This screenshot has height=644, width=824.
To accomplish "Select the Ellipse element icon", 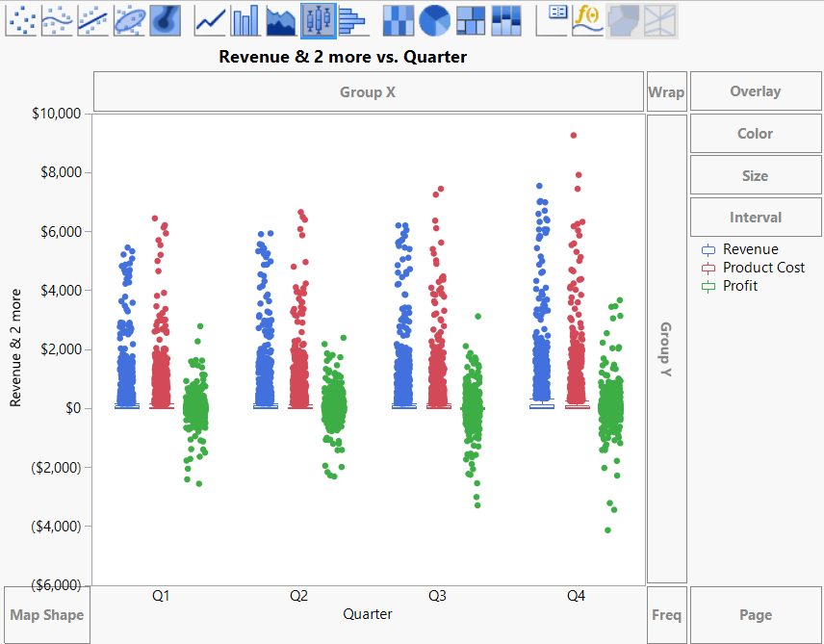I will point(128,20).
